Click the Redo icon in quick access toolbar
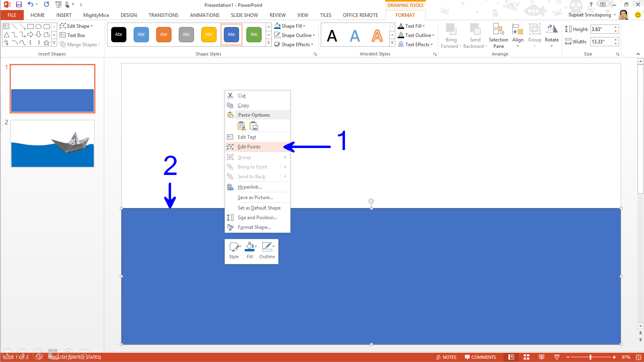This screenshot has height=362, width=644. pyautogui.click(x=47, y=4)
